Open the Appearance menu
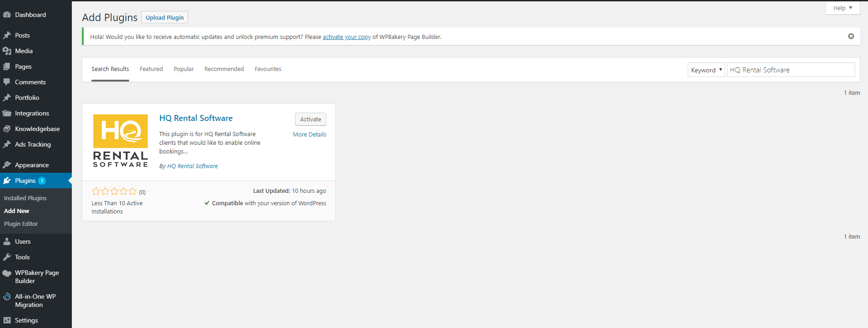Screen dimensions: 868x328 click(x=32, y=165)
